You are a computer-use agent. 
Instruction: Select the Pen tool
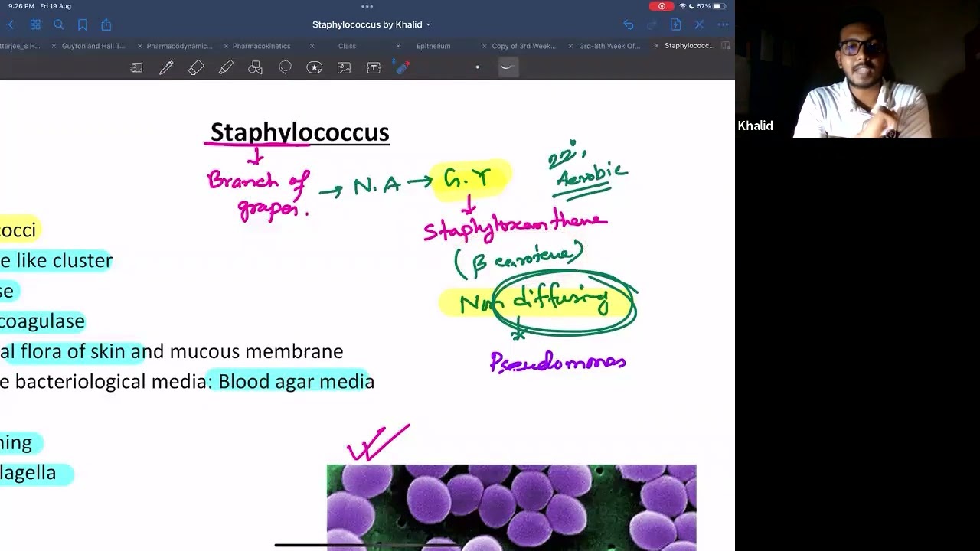[166, 67]
